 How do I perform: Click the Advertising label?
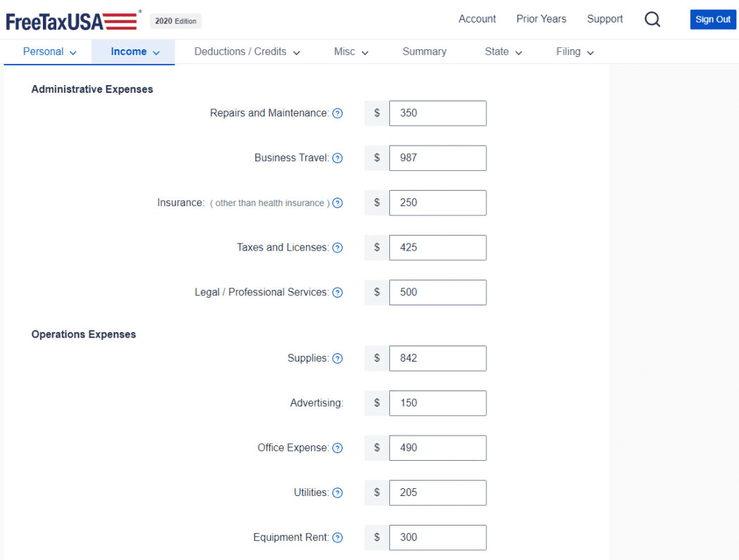pyautogui.click(x=317, y=403)
